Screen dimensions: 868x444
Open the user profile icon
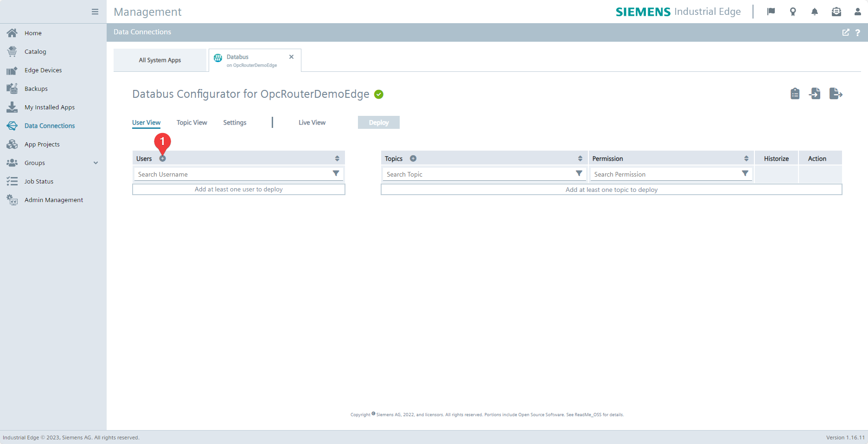[x=857, y=12]
